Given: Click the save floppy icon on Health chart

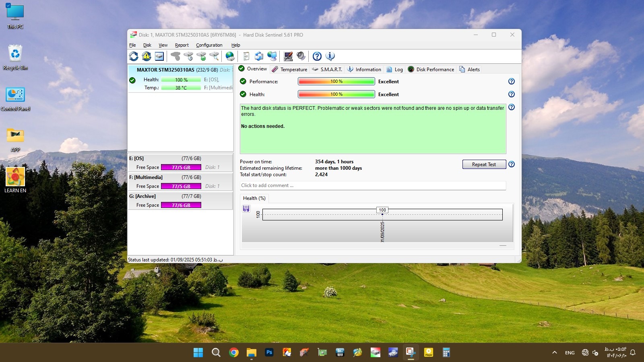Looking at the screenshot, I should tap(246, 208).
